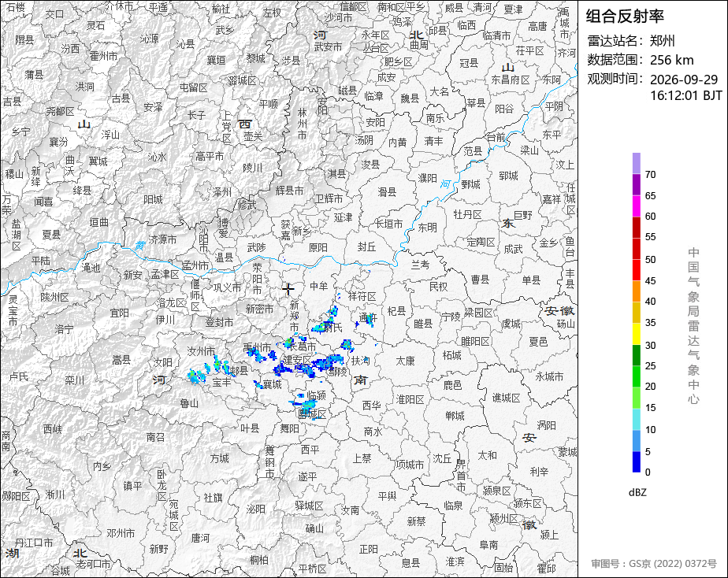The height and width of the screenshot is (578, 728).
Task: Click the dark green legend band between 25 and 30
Action: coord(636,355)
